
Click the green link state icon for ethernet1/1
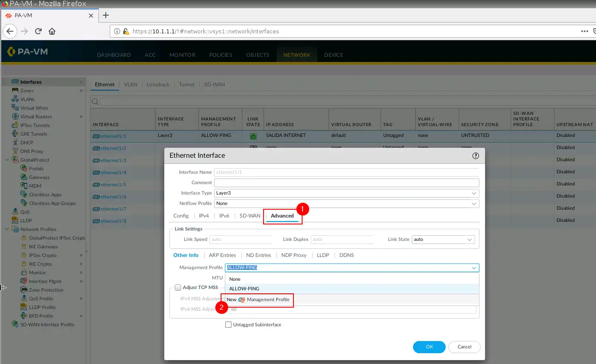tap(253, 136)
